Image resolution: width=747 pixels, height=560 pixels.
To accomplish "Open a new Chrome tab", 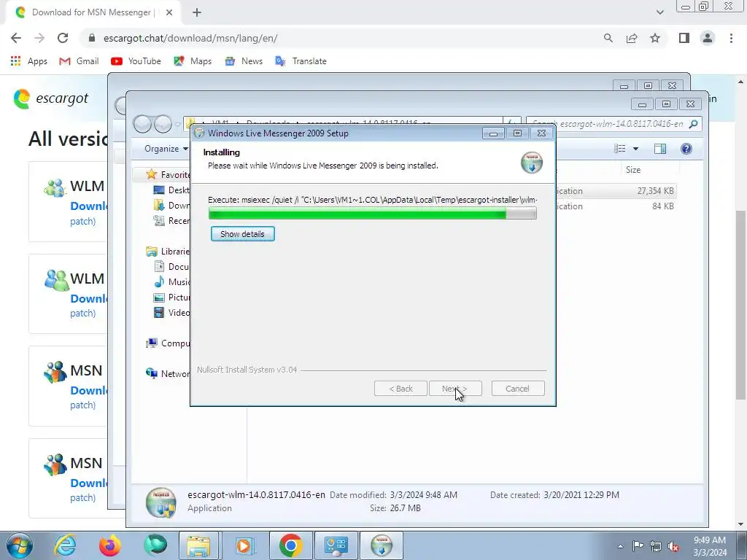I will coord(197,12).
